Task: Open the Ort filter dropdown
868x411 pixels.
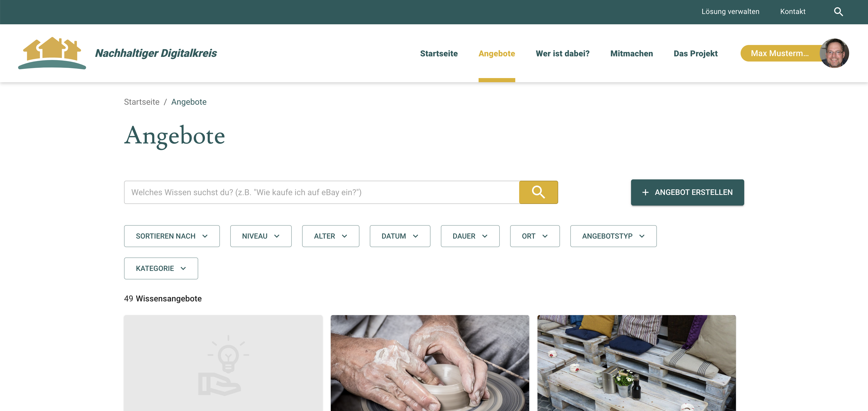Action: pos(535,236)
